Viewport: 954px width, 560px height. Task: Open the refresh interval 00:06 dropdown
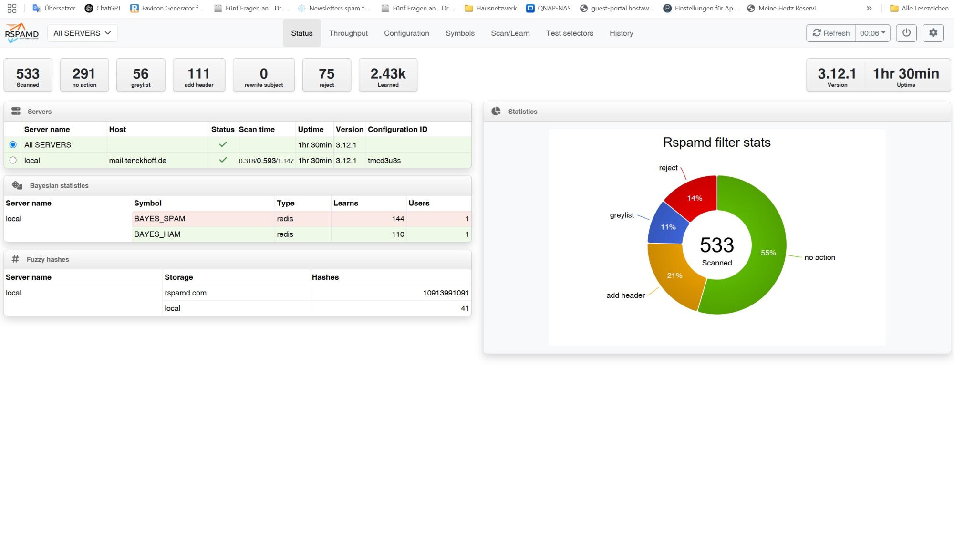click(872, 33)
